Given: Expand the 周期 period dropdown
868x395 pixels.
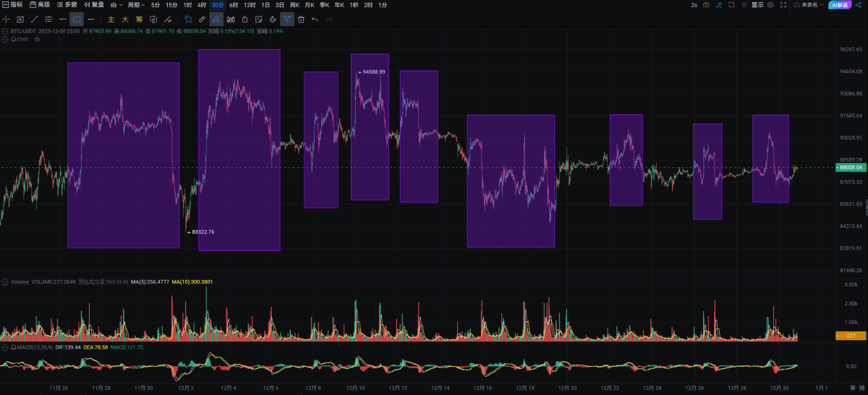Looking at the screenshot, I should coord(136,5).
